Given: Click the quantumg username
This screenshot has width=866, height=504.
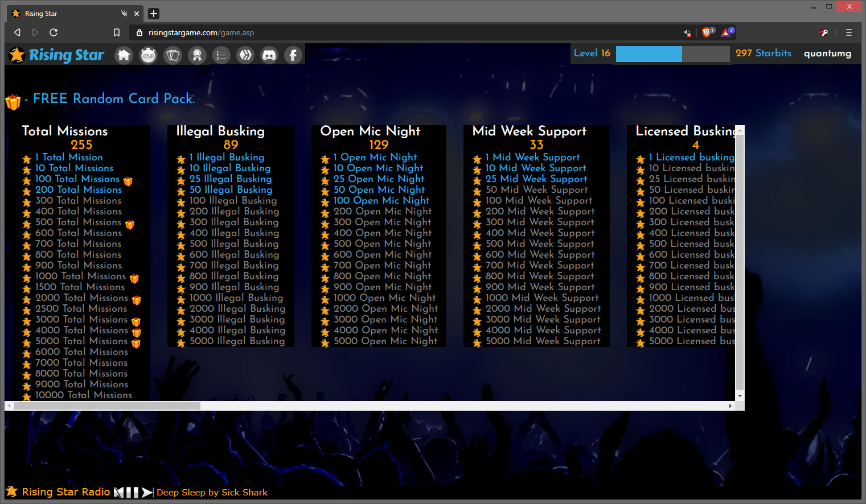Looking at the screenshot, I should tap(828, 53).
